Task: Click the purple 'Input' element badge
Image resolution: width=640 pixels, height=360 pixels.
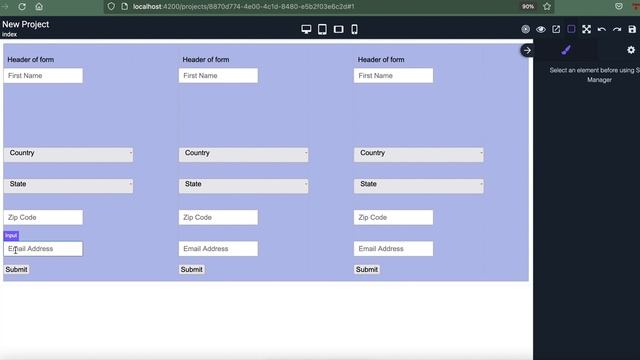Action: pos(11,236)
